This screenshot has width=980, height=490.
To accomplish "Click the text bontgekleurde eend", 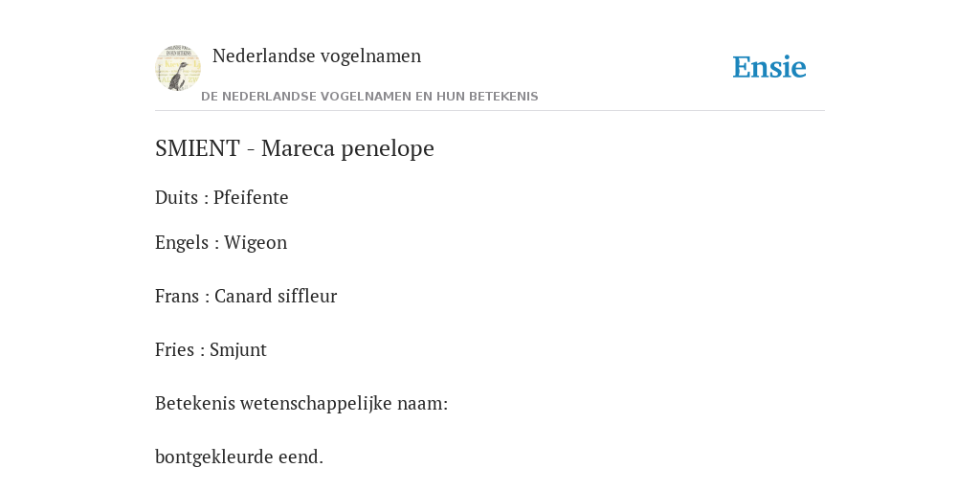I will point(238,457).
